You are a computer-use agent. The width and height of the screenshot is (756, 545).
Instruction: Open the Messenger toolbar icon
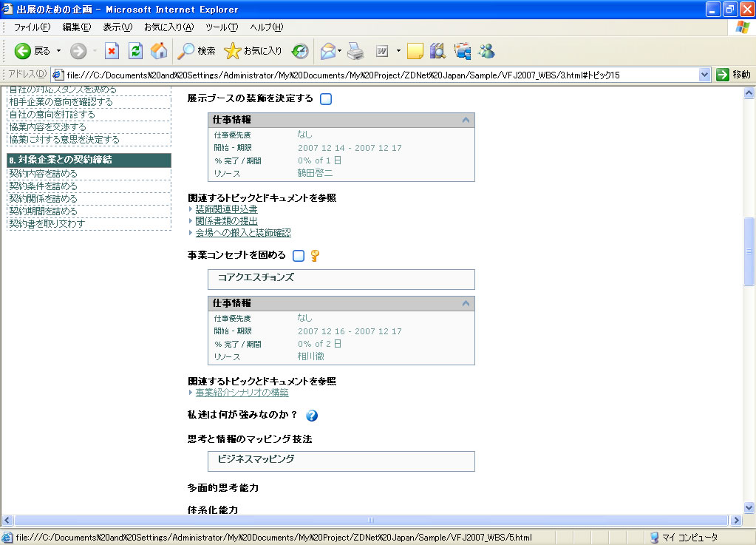[x=486, y=51]
